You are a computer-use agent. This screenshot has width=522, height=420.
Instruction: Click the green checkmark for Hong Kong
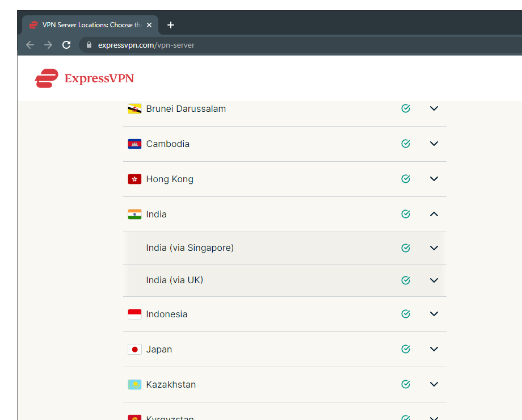point(406,179)
